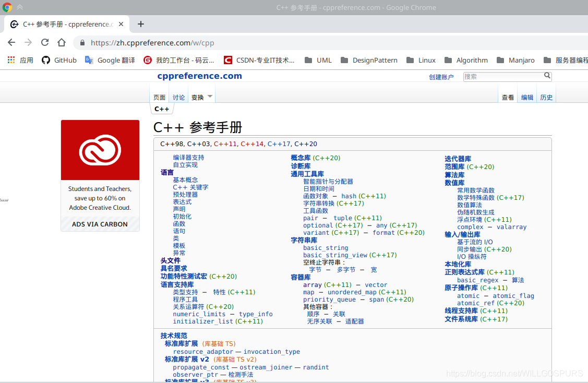Image resolution: width=588 pixels, height=383 pixels.
Task: Click the search magnifier icon on cppreference
Action: pyautogui.click(x=547, y=76)
